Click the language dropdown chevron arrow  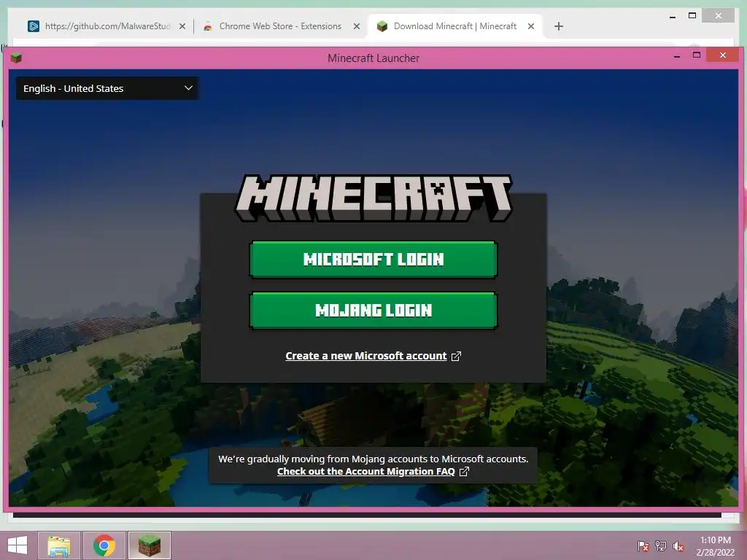pos(188,88)
